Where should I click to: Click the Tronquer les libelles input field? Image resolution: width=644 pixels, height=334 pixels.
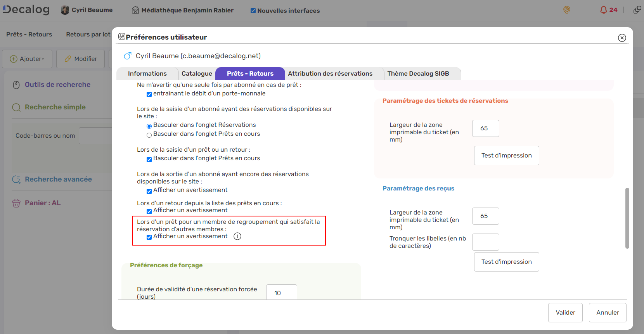[x=485, y=242]
